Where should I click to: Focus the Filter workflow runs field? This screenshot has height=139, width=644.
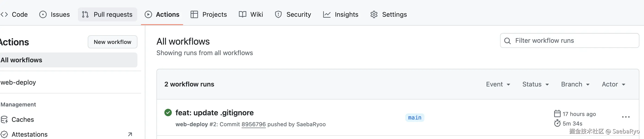point(572,41)
